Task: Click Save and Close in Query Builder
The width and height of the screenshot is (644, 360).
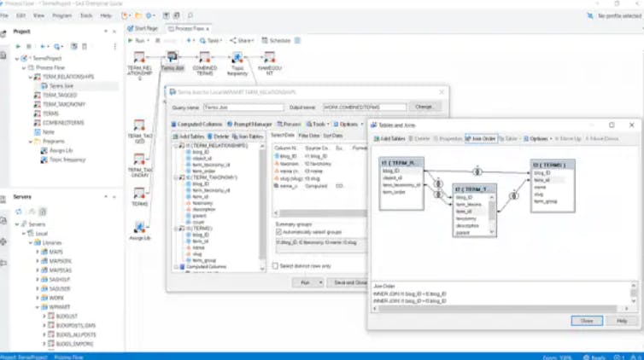Action: [348, 282]
